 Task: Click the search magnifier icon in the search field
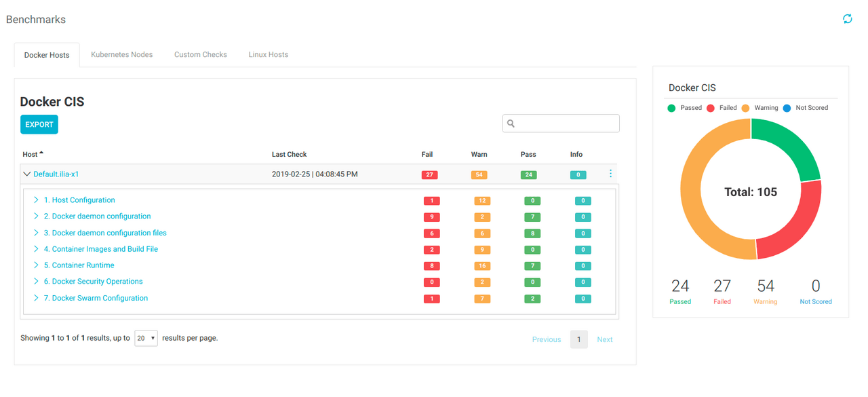coord(511,124)
